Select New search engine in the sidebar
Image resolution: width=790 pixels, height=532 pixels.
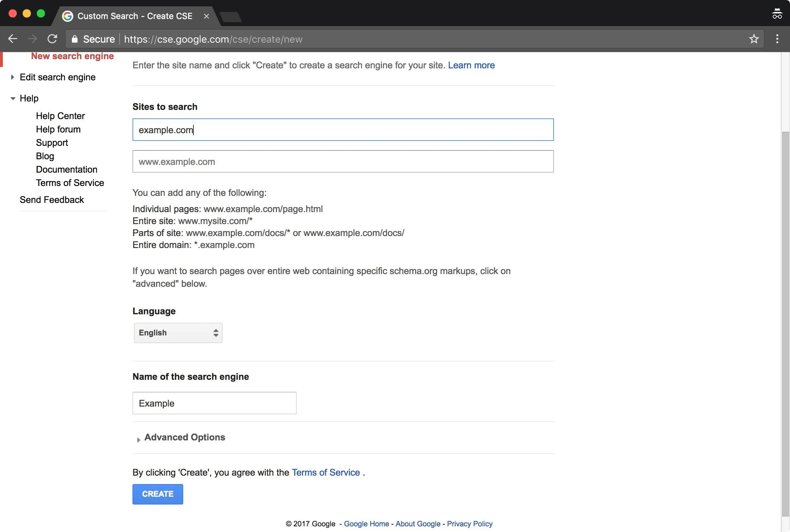click(x=72, y=56)
